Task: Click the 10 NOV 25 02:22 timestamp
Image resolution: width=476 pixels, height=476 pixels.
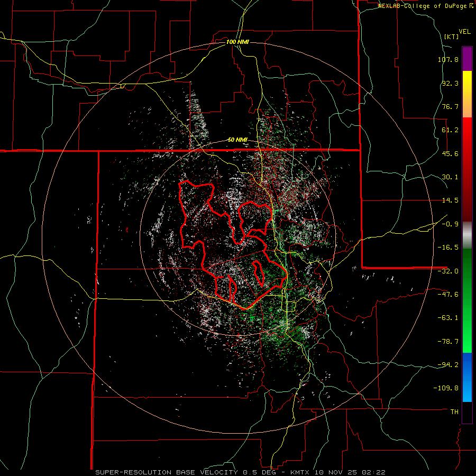Action: coord(350,472)
